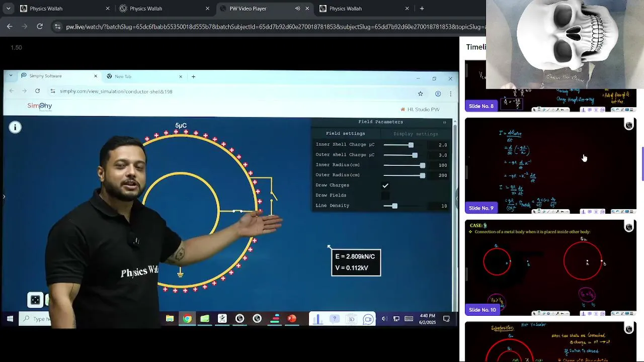Click the taskbar network icon
This screenshot has width=644, height=362.
[x=396, y=319]
